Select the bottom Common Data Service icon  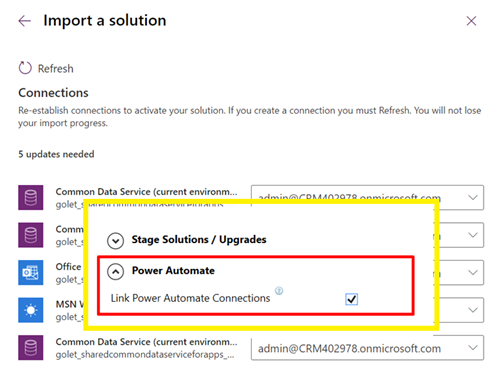31,348
